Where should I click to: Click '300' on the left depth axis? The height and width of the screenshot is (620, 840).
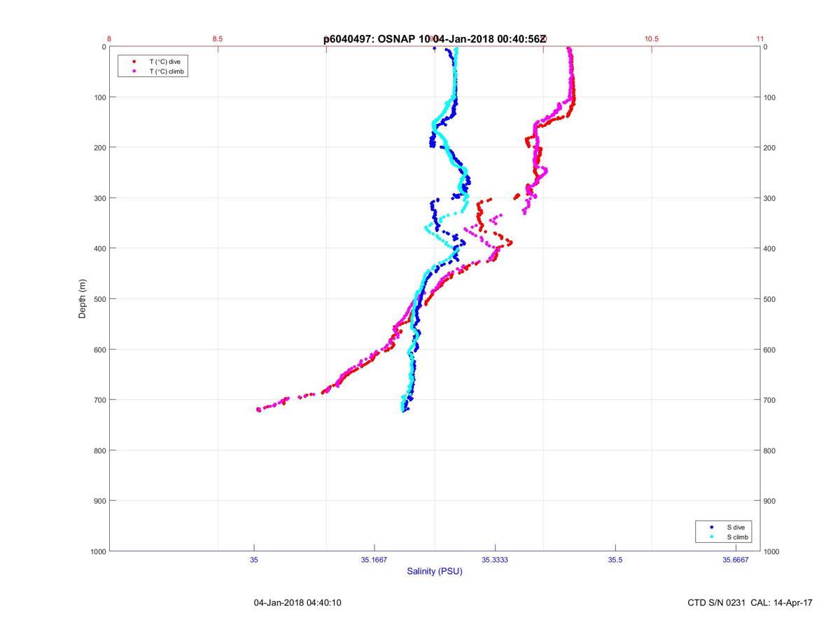click(x=99, y=198)
